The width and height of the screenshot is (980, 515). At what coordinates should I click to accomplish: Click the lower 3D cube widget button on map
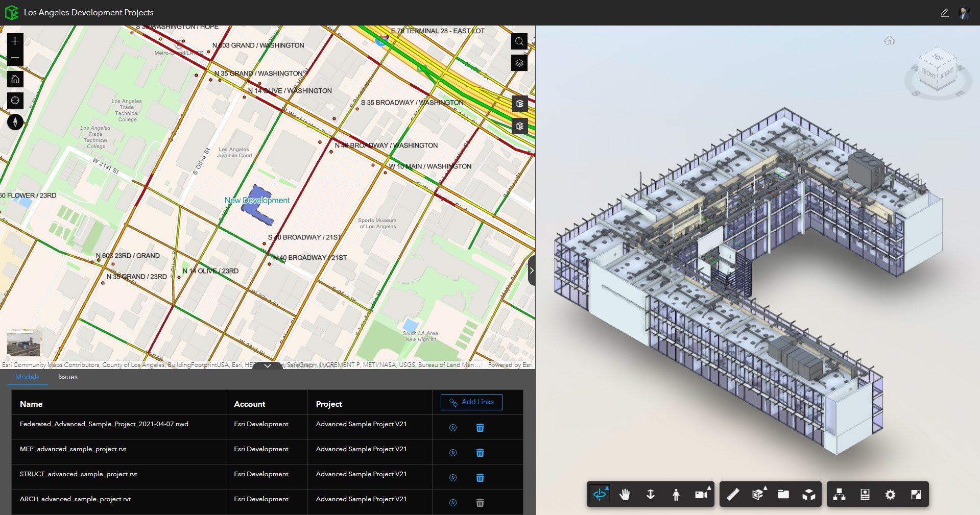click(520, 126)
